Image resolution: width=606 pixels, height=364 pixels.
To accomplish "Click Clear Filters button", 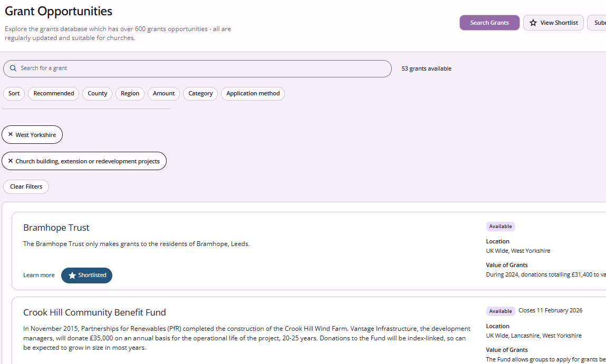I will click(x=26, y=187).
